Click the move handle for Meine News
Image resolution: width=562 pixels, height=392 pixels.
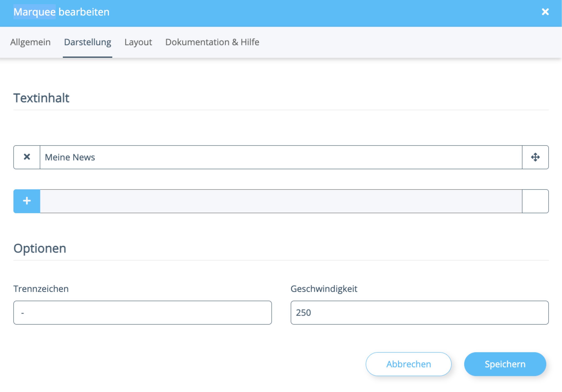(x=535, y=157)
